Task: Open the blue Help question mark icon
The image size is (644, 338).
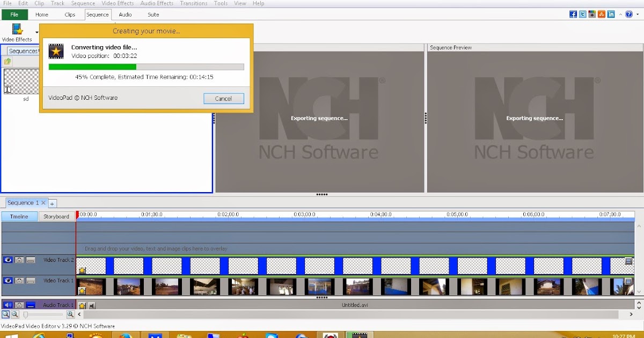Action: (628, 14)
